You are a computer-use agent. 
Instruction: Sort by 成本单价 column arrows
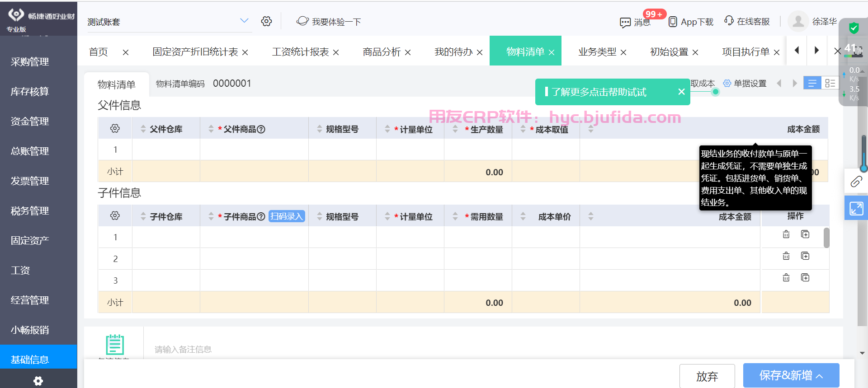click(x=523, y=217)
